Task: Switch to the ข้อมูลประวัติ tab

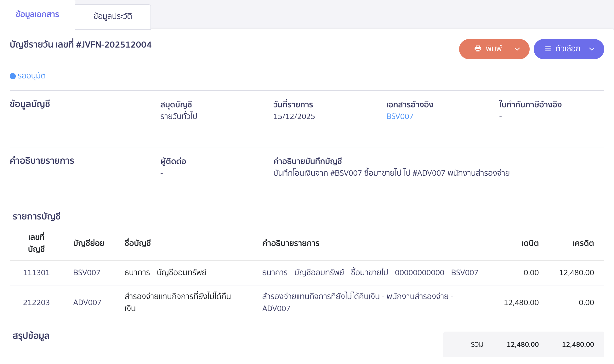Action: pos(112,16)
